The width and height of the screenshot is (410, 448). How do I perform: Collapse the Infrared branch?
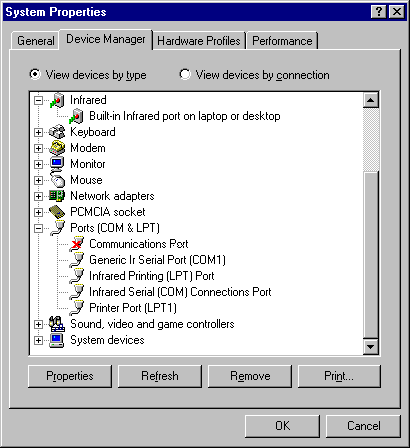pos(39,100)
